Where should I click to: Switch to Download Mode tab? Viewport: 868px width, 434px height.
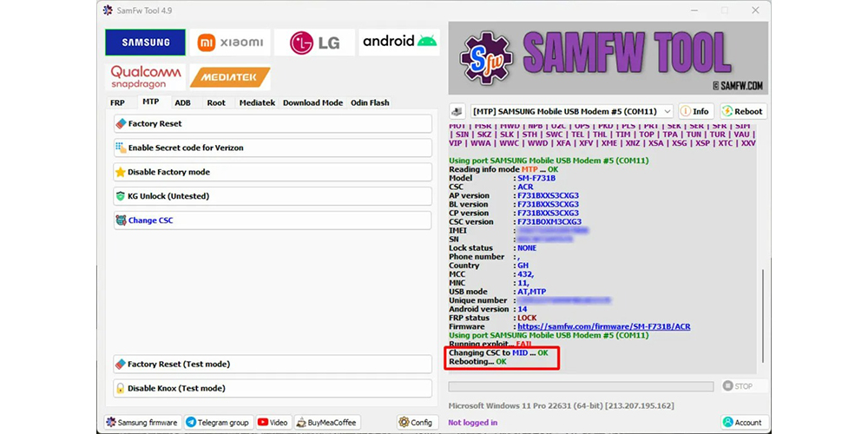click(312, 102)
